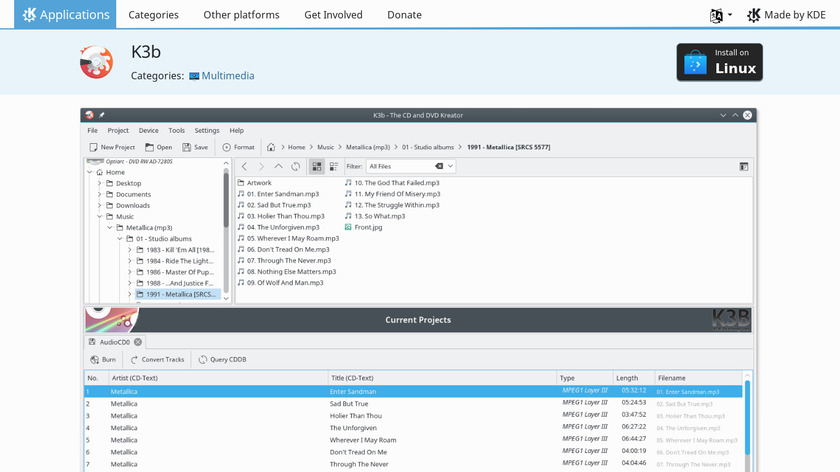This screenshot has width=840, height=472.
Task: Click the Open toolbar button
Action: 159,147
